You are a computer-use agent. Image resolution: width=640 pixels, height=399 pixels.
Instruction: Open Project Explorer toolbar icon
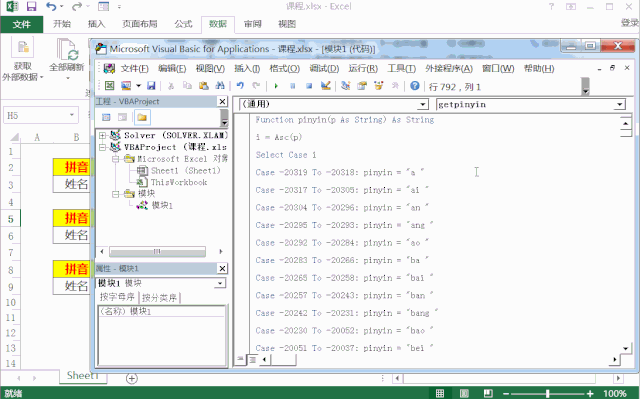(345, 86)
